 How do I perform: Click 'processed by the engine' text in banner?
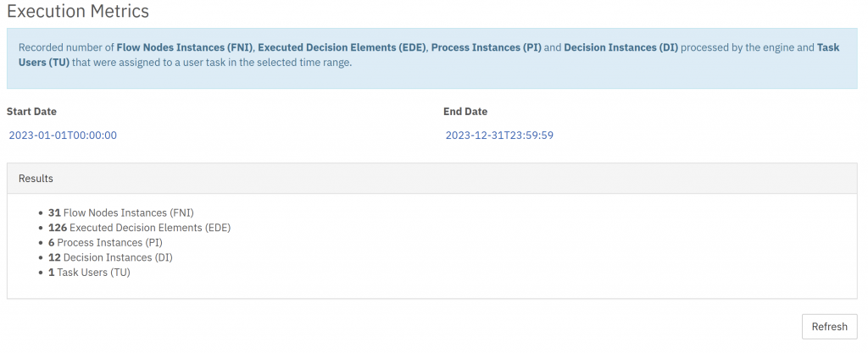tap(738, 47)
